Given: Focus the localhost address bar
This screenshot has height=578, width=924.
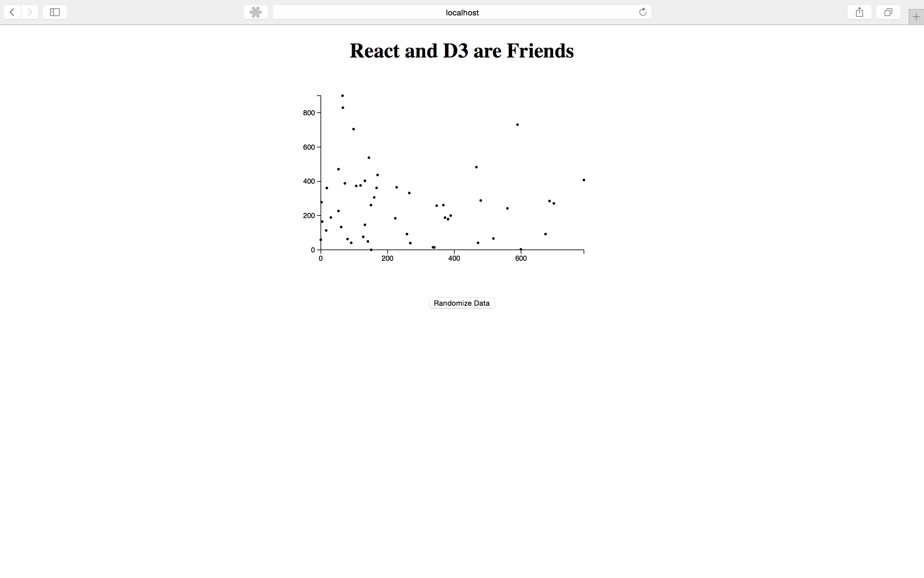Looking at the screenshot, I should (462, 12).
